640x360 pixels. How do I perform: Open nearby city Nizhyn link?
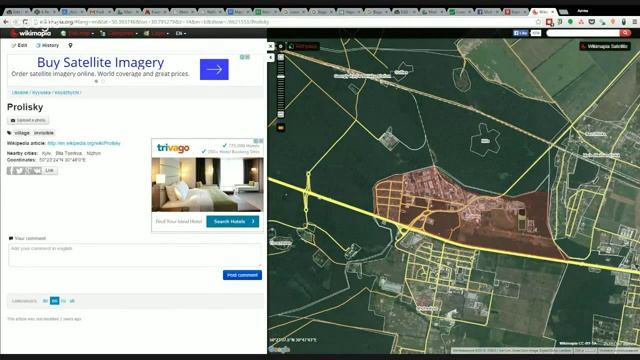point(93,153)
